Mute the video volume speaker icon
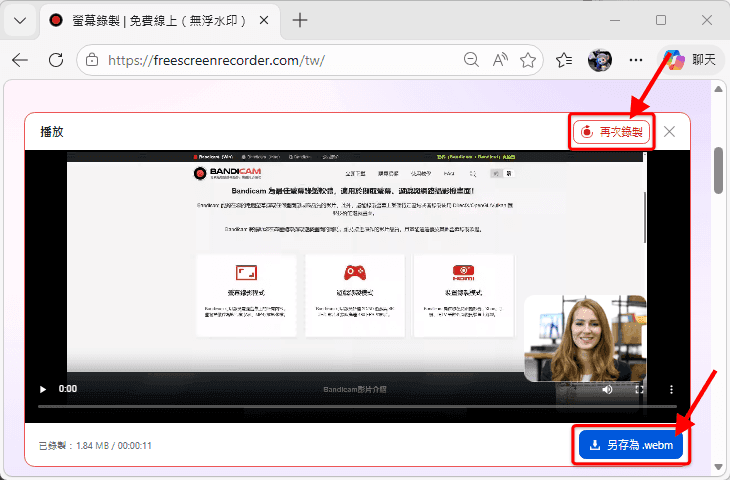The width and height of the screenshot is (730, 480). tap(607, 389)
